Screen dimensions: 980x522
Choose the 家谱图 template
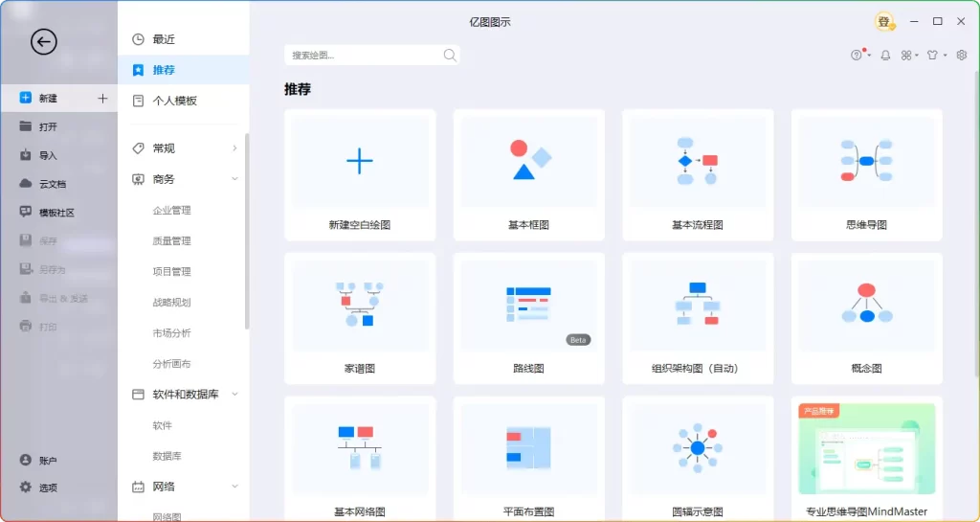pyautogui.click(x=360, y=319)
